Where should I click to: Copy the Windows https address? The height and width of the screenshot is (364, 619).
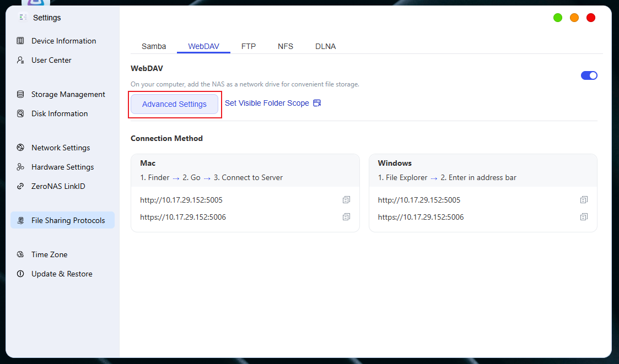tap(584, 217)
